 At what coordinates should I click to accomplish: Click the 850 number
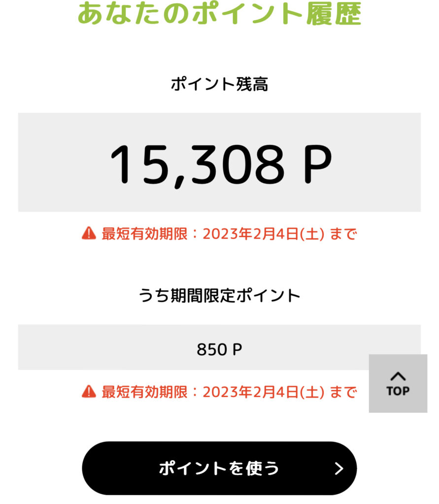[x=212, y=349]
